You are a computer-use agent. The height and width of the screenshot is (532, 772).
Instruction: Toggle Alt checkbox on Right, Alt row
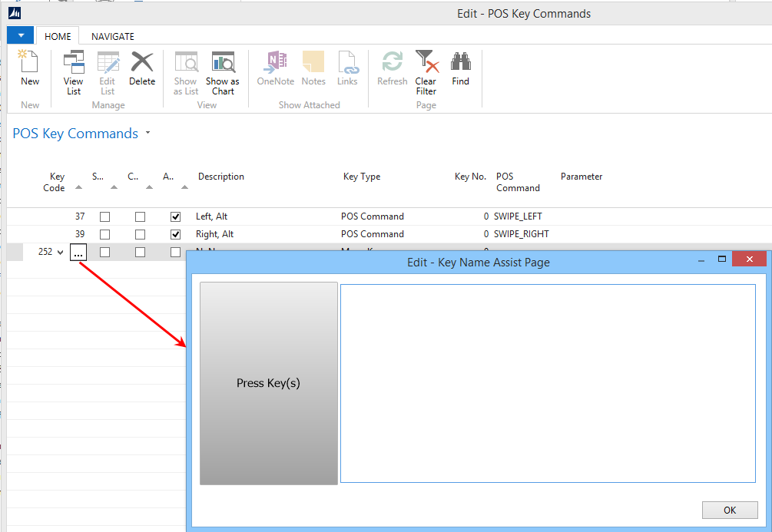[175, 234]
